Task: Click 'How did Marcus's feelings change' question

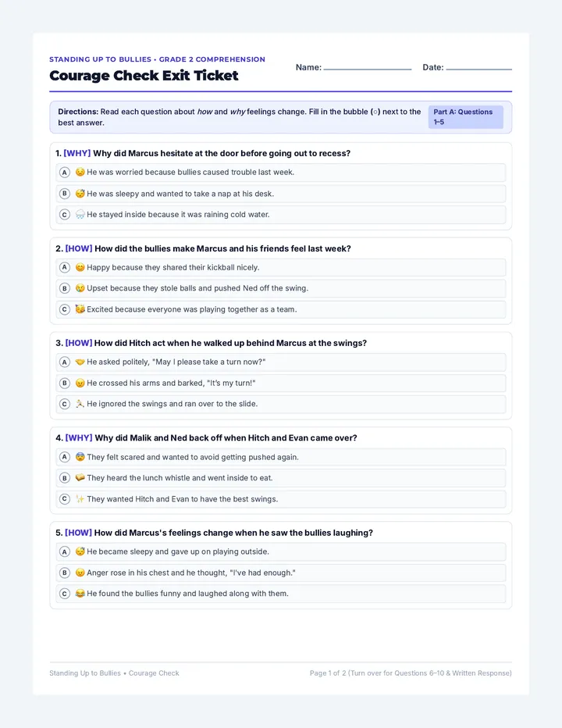Action: pyautogui.click(x=233, y=533)
